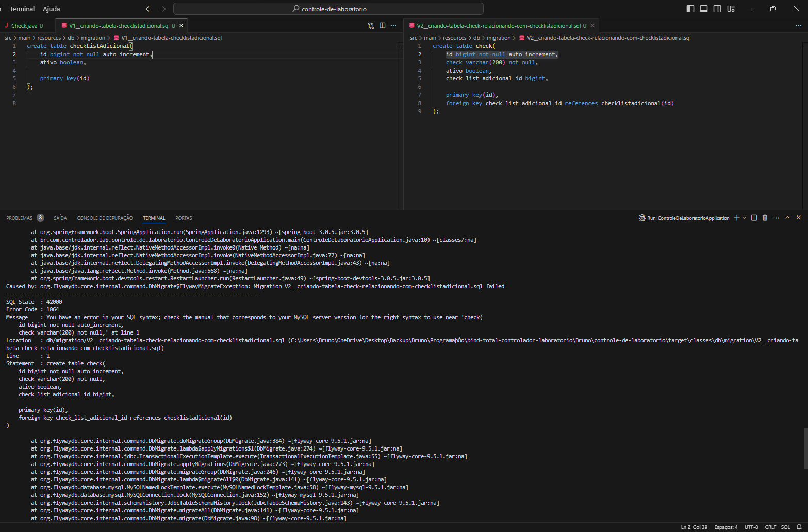Go back with the left arrow
This screenshot has height=532, width=808.
pyautogui.click(x=149, y=9)
